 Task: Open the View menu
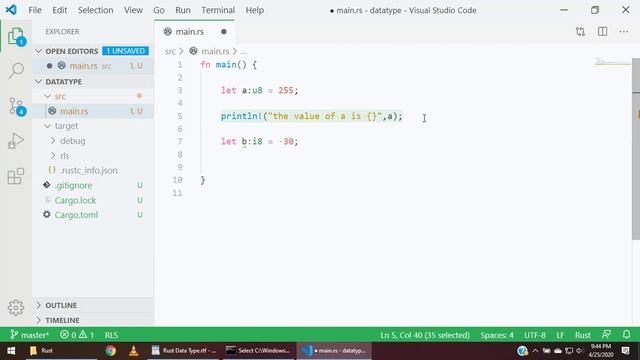[x=133, y=10]
